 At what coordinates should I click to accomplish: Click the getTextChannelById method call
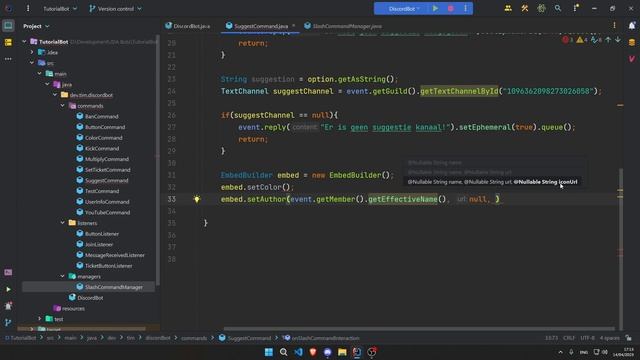click(459, 91)
